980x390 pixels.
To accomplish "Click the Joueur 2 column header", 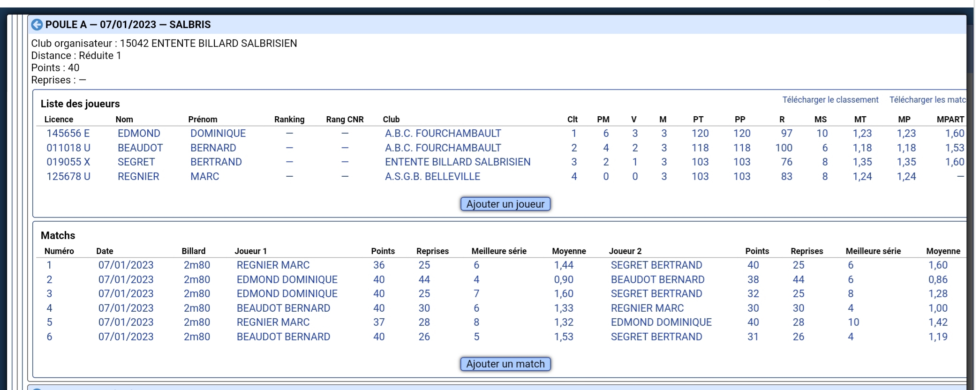I will click(625, 251).
